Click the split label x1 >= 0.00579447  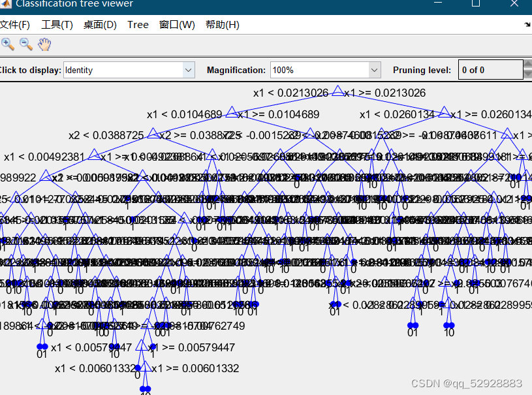(193, 347)
